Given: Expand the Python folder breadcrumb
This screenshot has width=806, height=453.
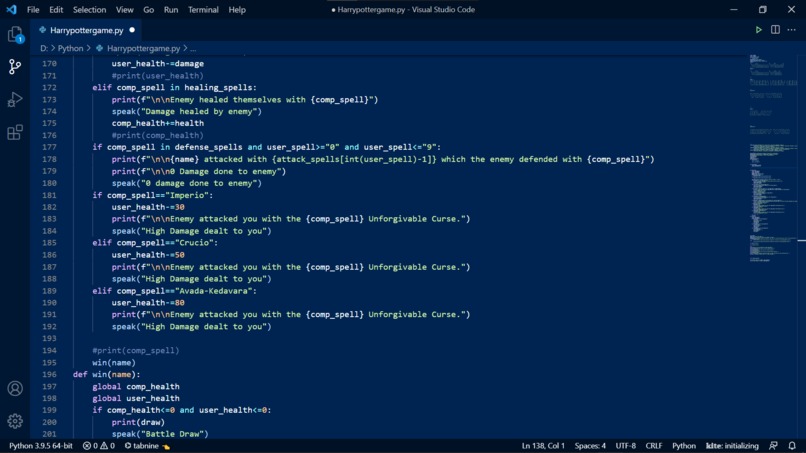Looking at the screenshot, I should click(70, 48).
